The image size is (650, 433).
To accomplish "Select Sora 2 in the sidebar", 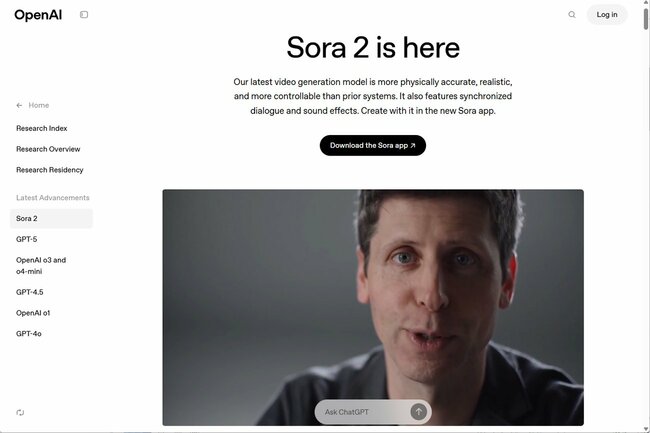I will coord(51,218).
